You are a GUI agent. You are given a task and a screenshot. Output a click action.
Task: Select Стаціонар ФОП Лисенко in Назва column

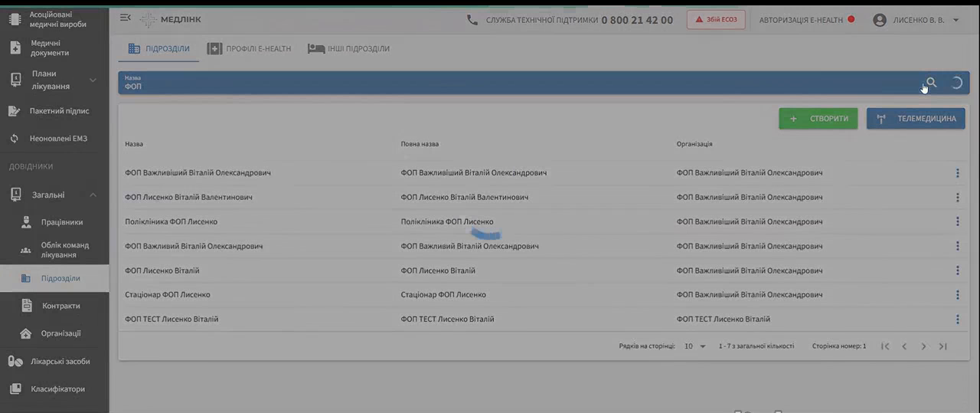tap(167, 295)
